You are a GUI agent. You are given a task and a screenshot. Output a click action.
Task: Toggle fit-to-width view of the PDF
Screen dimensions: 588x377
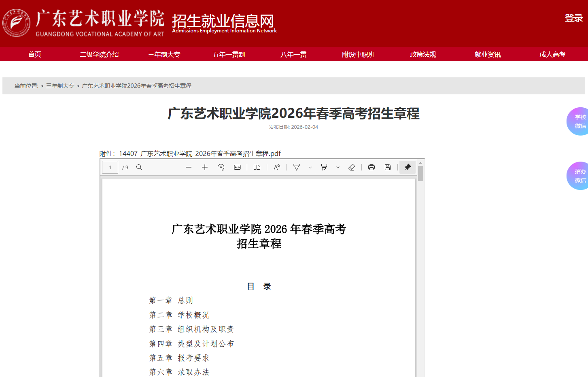tap(237, 167)
